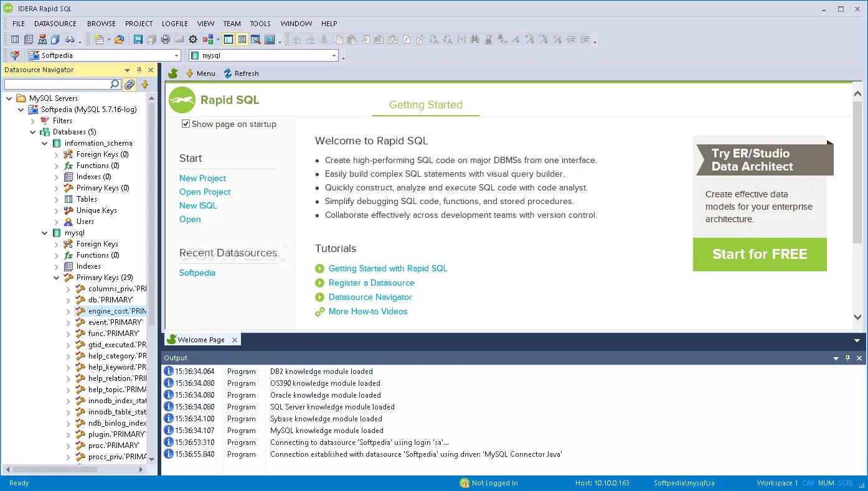Open the Output panel options dropdown arrow
The height and width of the screenshot is (491, 868).
[836, 358]
